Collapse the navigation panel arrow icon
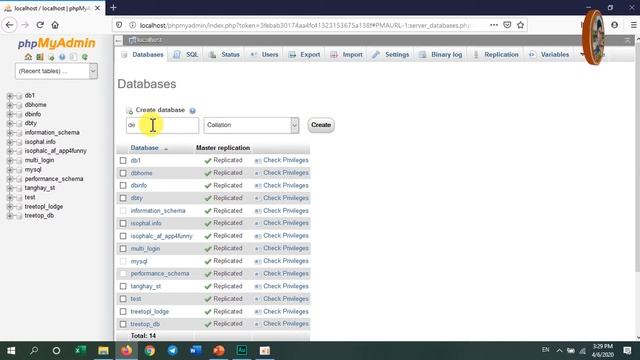Viewport: 640px width, 360px height. (x=118, y=40)
